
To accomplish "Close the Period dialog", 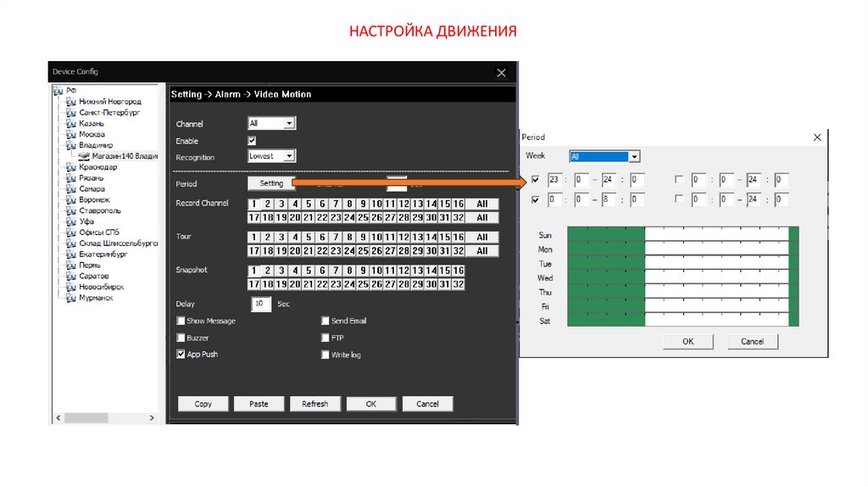I will click(817, 137).
